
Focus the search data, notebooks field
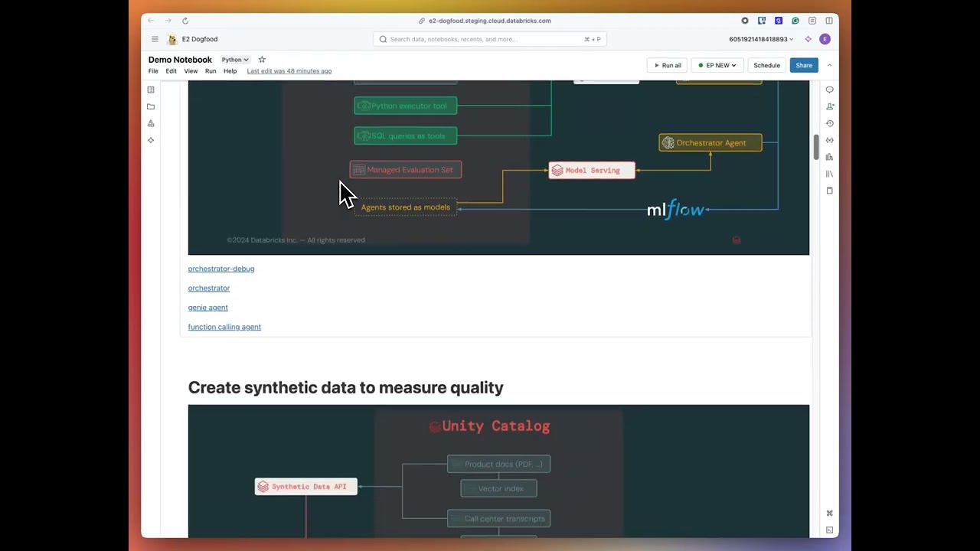(x=490, y=39)
